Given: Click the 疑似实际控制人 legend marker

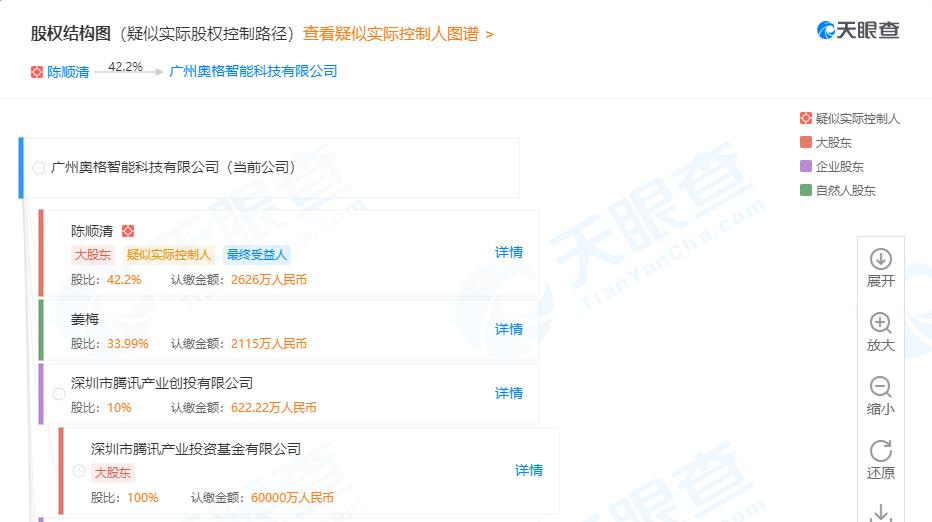Looking at the screenshot, I should (805, 118).
